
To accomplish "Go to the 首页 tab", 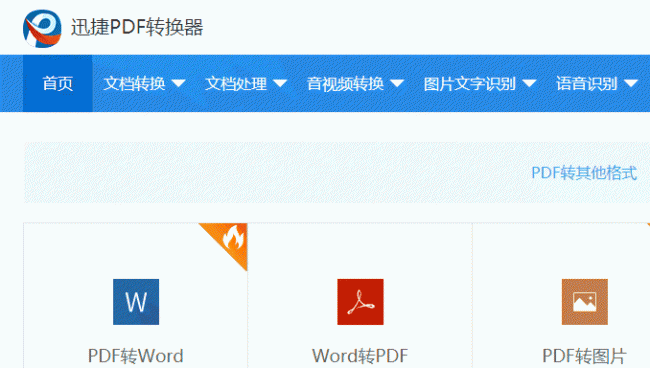I will [x=58, y=83].
